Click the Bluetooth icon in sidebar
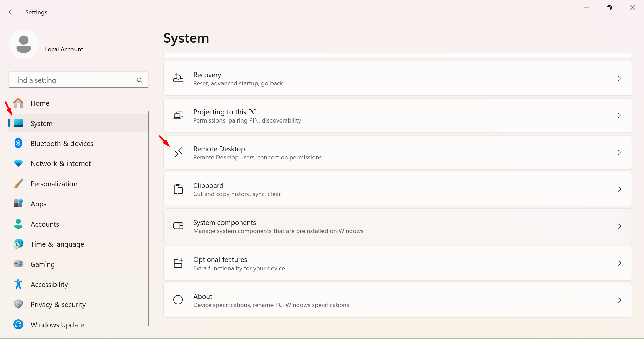 point(18,143)
